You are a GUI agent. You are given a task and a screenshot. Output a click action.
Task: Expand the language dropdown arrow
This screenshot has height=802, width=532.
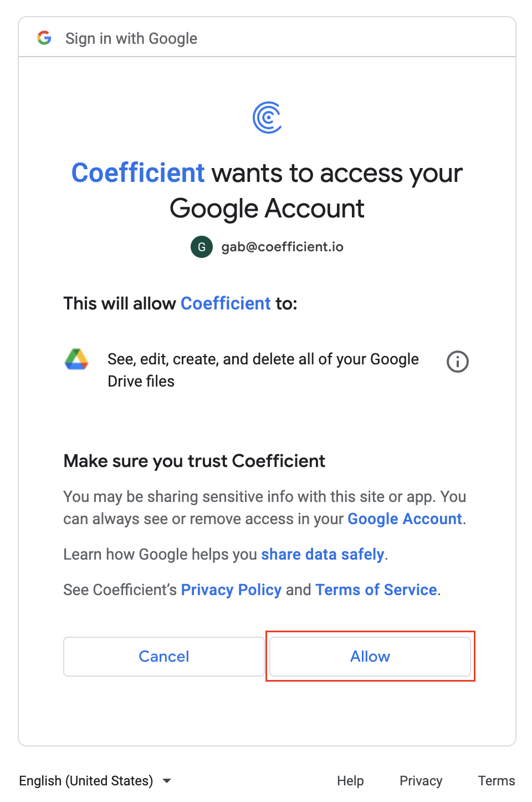(167, 781)
